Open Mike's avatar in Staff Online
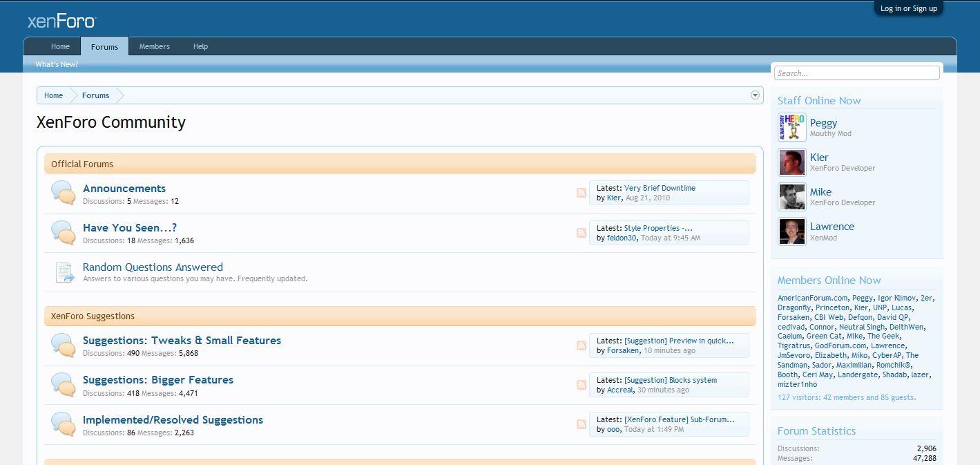 click(x=792, y=197)
